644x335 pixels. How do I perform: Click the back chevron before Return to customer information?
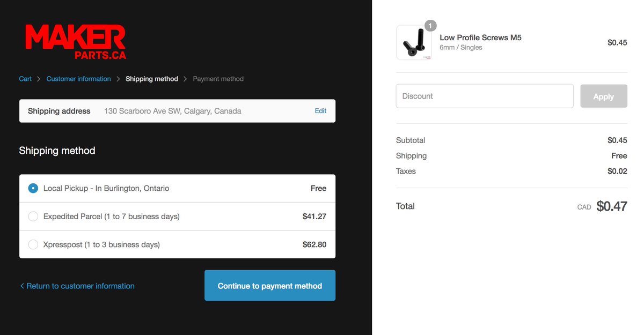pos(22,286)
